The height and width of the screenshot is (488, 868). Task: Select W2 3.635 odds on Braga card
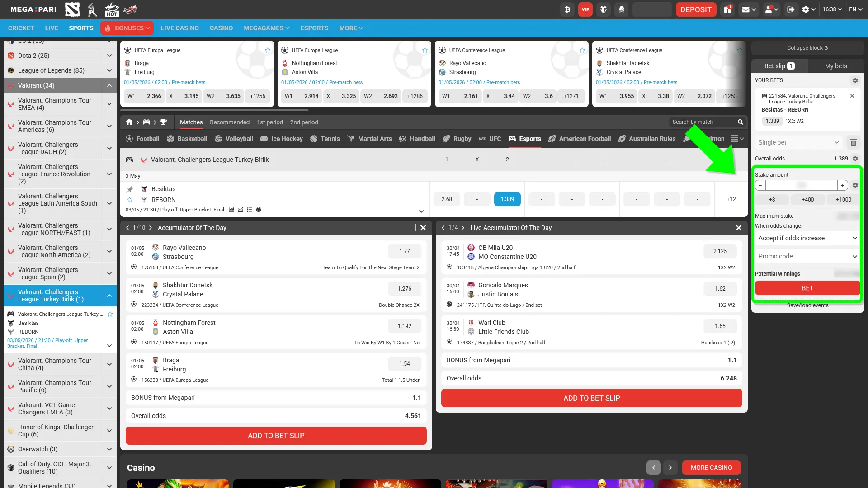223,96
